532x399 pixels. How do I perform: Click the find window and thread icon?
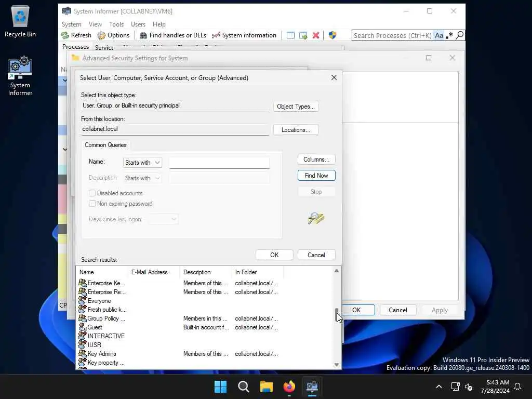303,35
